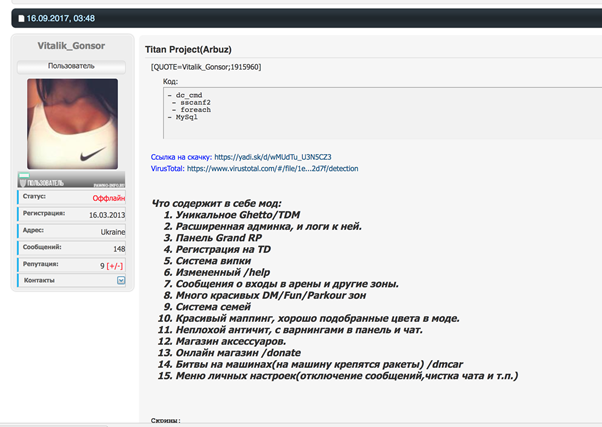The width and height of the screenshot is (602, 427).
Task: Click the address value Ukraine
Action: point(113,232)
